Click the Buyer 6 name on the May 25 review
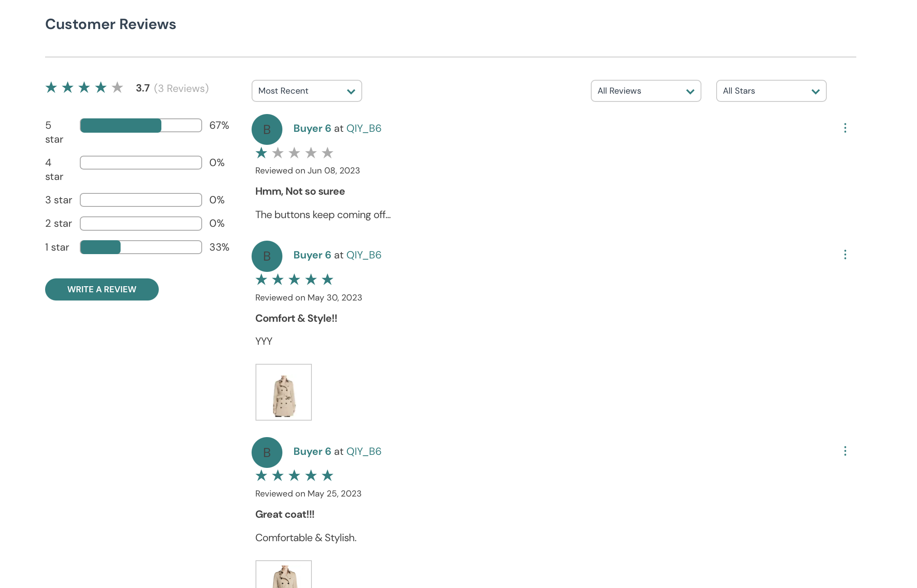Image resolution: width=917 pixels, height=588 pixels. pos(311,451)
